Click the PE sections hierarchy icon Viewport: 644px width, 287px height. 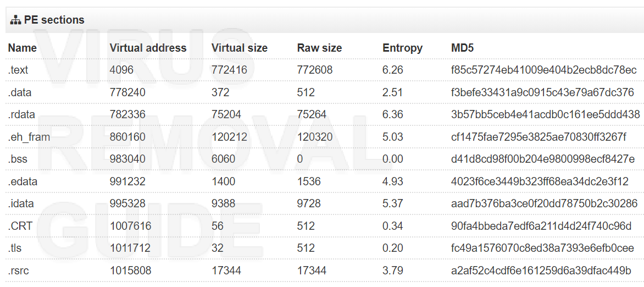coord(15,20)
